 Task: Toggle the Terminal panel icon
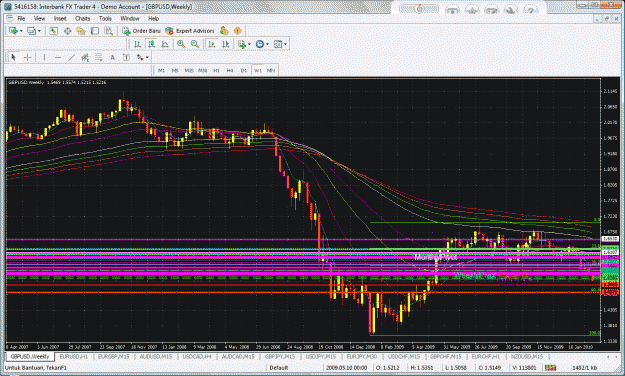[94, 31]
